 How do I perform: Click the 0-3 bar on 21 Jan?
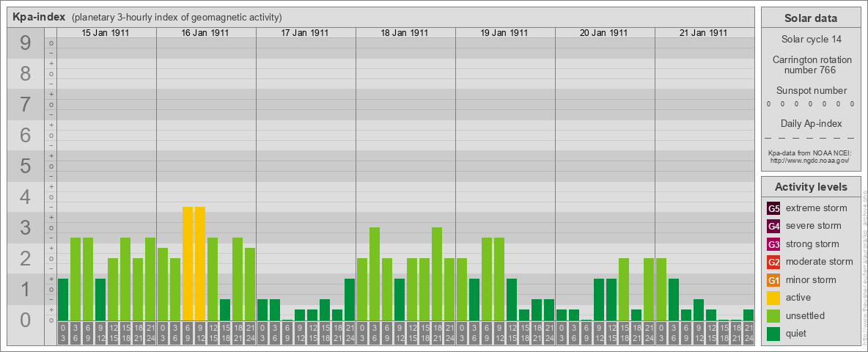tap(661, 290)
